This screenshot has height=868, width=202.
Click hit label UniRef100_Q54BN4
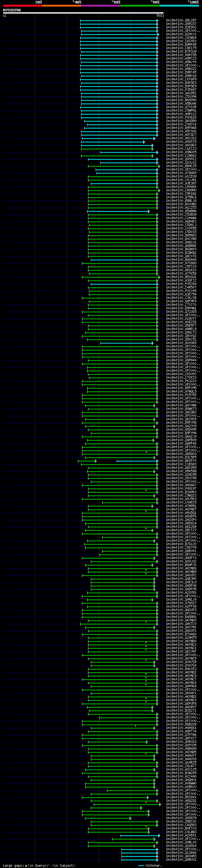181,211
